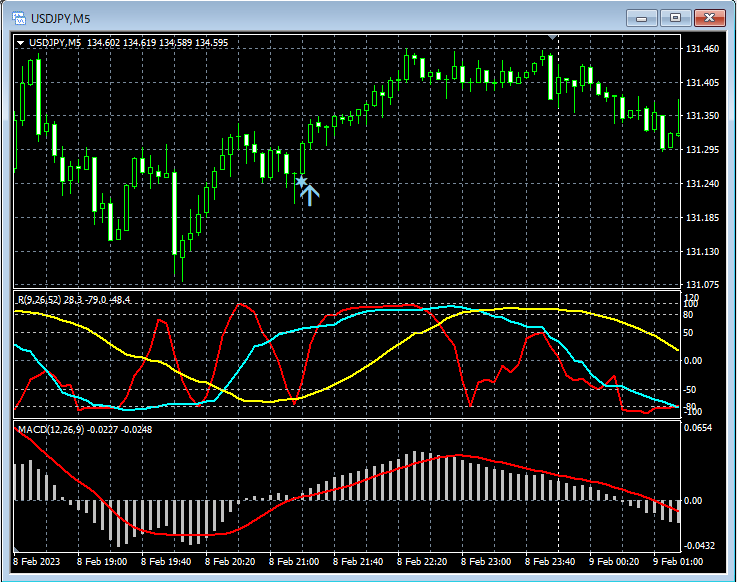Viewport: 738px width, 582px height.
Task: Minimize the USDJPY,M5 chart window
Action: tap(642, 18)
